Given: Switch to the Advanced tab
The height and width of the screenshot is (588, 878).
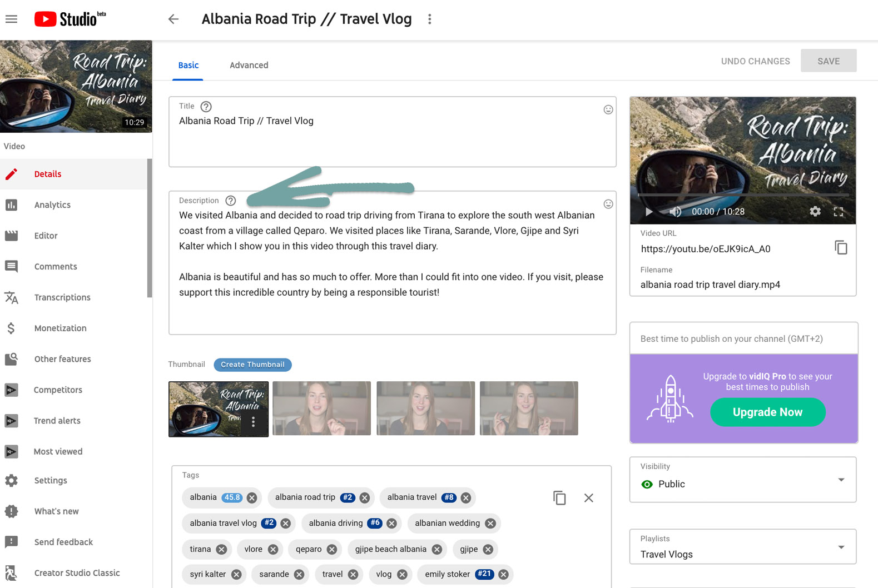Looking at the screenshot, I should tap(249, 66).
